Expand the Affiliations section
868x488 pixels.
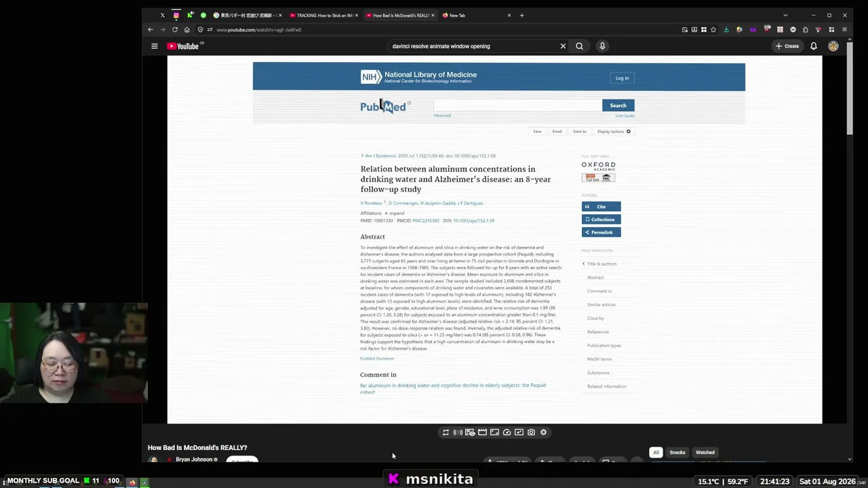coord(394,213)
